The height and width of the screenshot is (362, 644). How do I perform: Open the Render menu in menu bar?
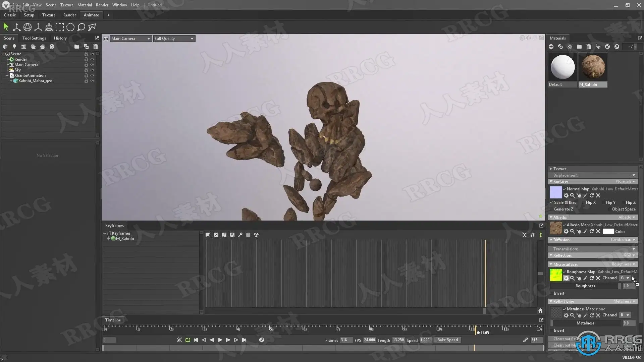102,5
